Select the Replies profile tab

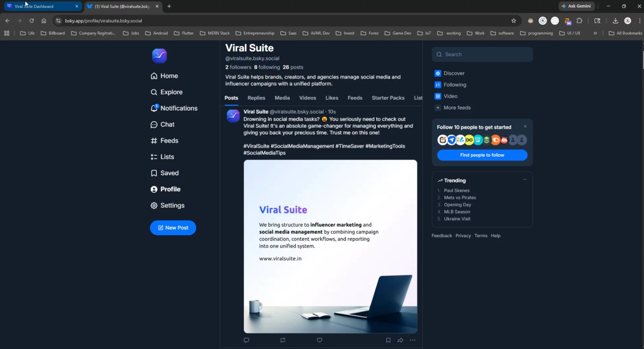[256, 98]
